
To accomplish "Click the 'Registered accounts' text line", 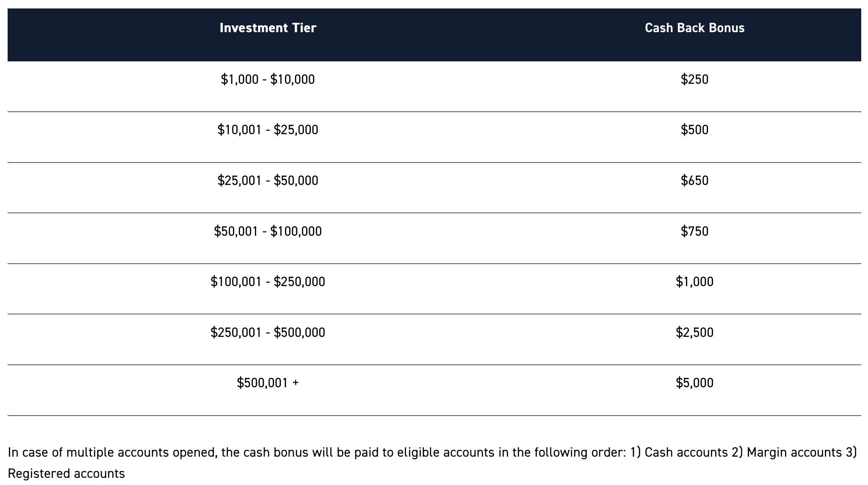I will click(x=66, y=474).
